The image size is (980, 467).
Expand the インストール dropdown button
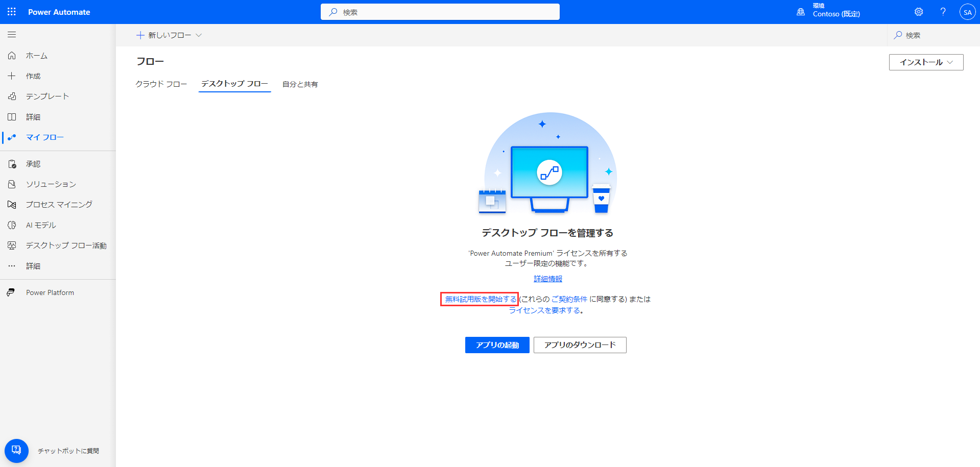pyautogui.click(x=926, y=62)
